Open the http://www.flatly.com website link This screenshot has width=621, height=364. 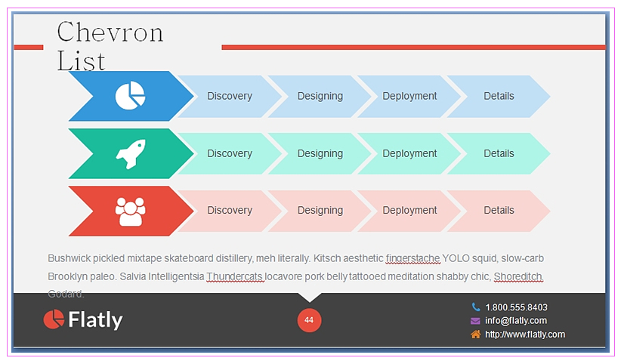(x=525, y=335)
